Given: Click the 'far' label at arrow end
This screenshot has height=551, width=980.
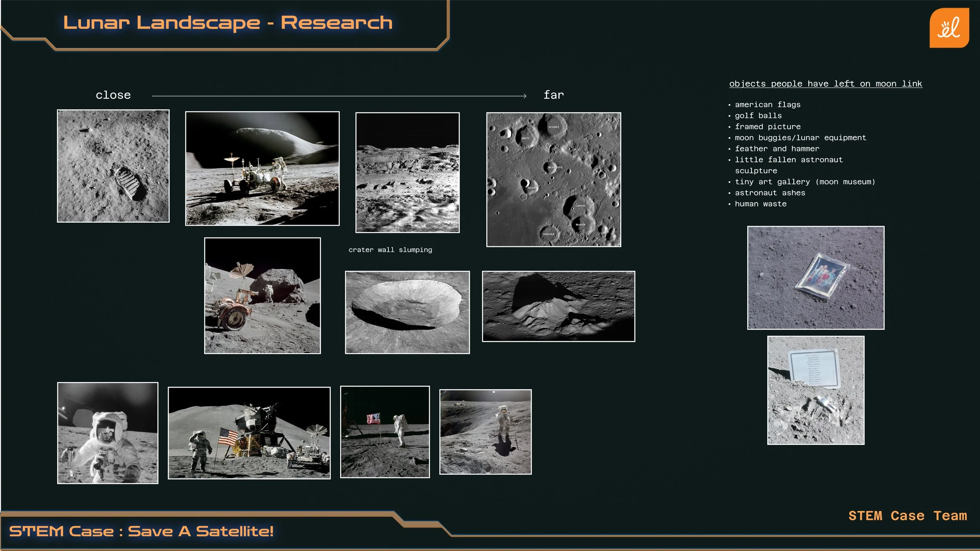Looking at the screenshot, I should [553, 95].
